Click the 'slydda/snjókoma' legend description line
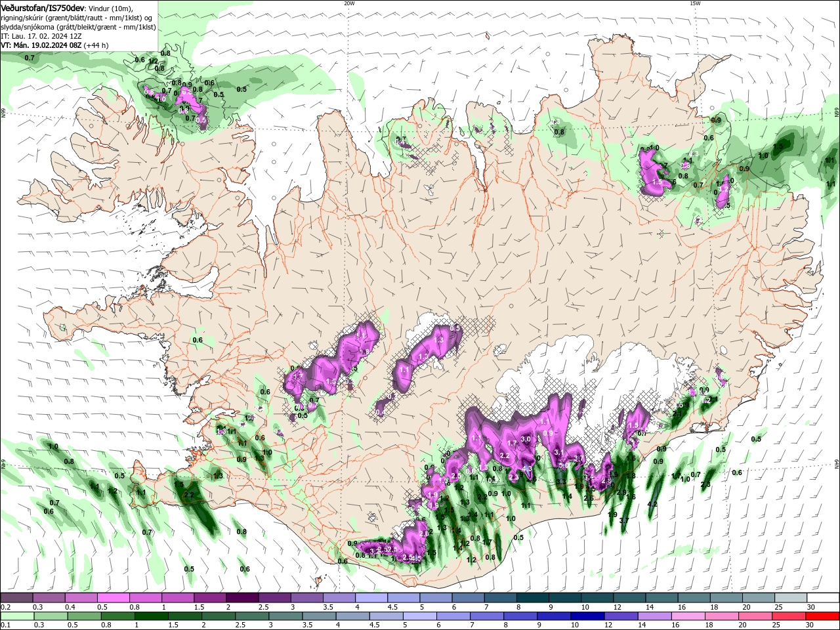840x630 pixels. (x=78, y=27)
